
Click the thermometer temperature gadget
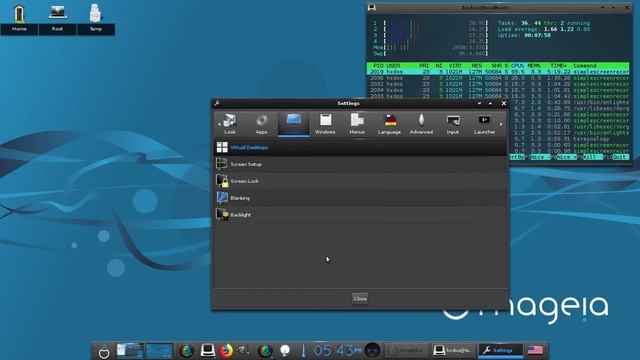[303, 351]
